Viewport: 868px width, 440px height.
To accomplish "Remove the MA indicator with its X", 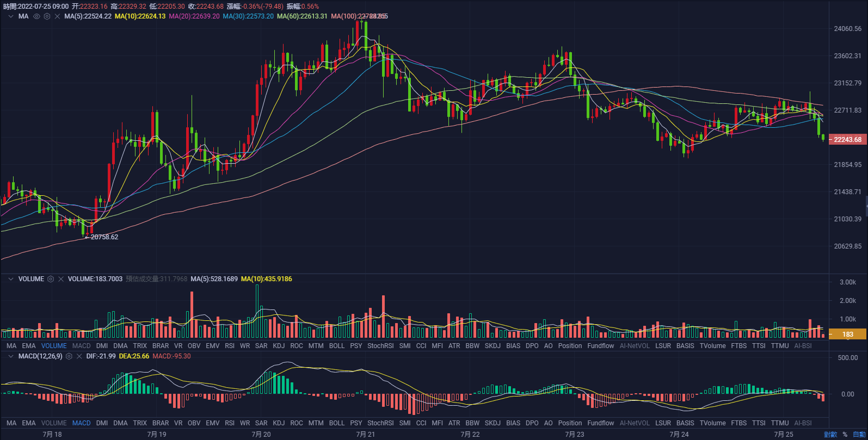I will [57, 16].
